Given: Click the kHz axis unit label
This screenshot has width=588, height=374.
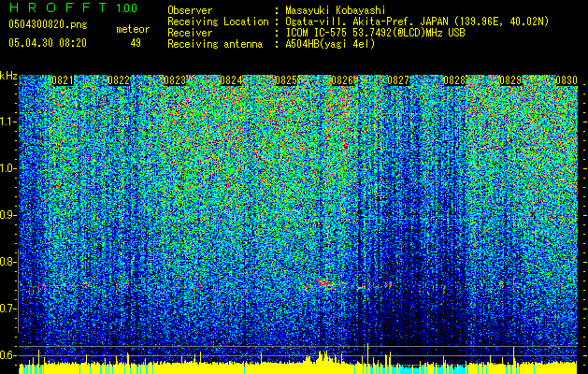Looking at the screenshot, I should click(8, 76).
